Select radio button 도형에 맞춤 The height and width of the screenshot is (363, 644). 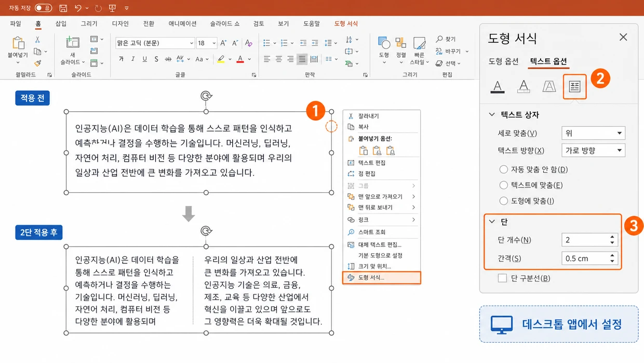click(x=503, y=201)
